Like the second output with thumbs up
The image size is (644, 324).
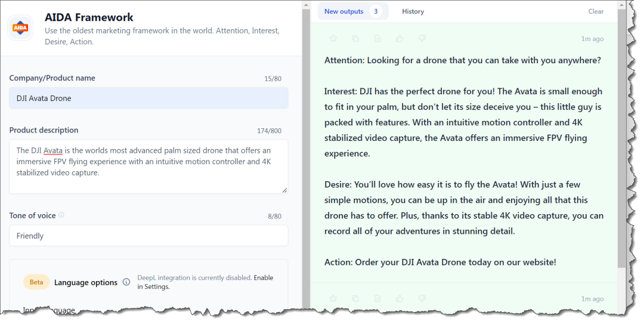[400, 298]
